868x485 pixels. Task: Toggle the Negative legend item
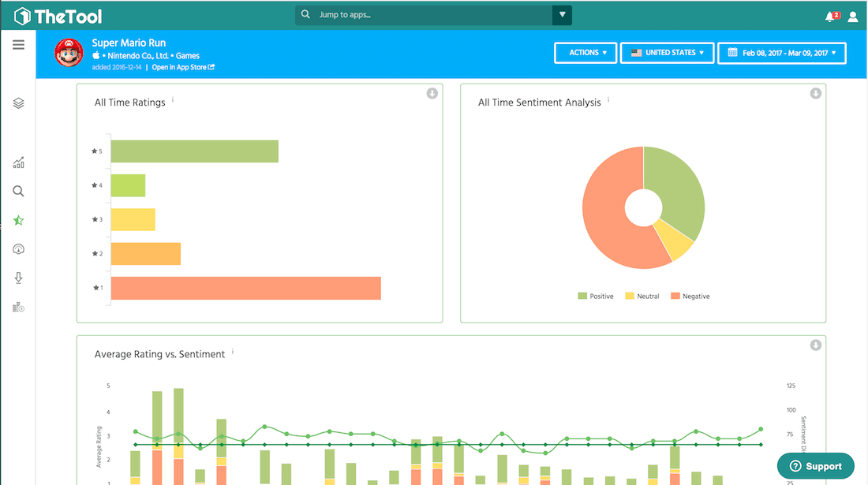tap(690, 297)
